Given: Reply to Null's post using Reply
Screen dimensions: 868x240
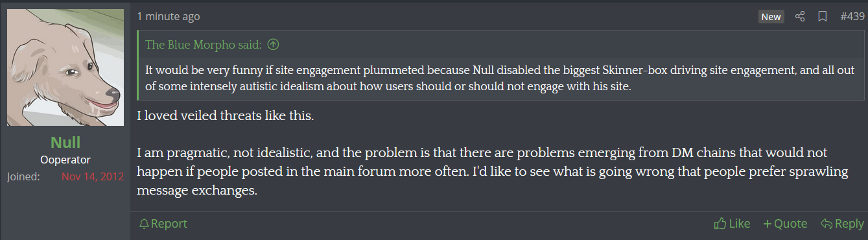Looking at the screenshot, I should pyautogui.click(x=842, y=224).
